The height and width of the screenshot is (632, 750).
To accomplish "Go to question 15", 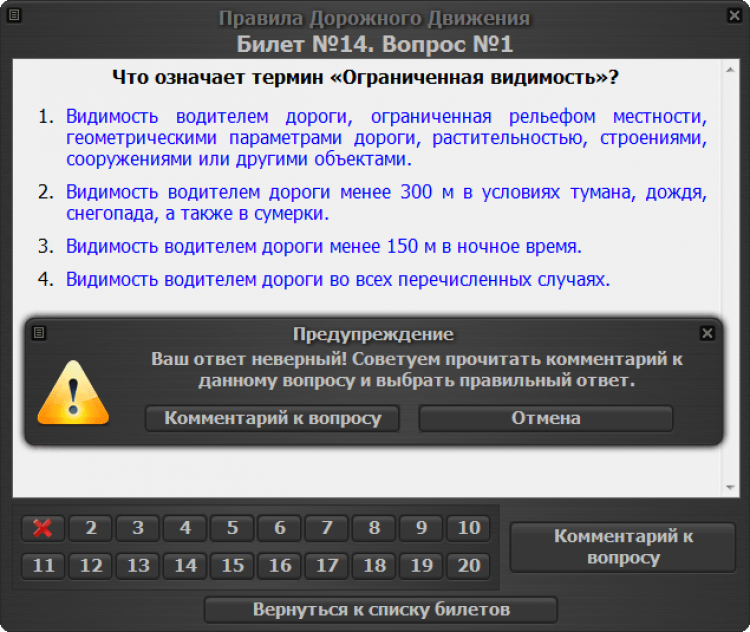I will (x=232, y=566).
